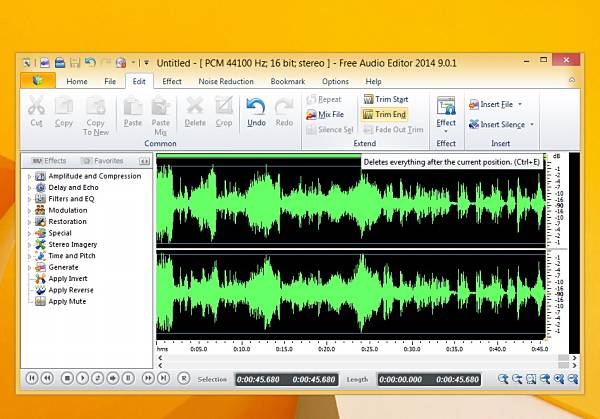Open the Insert Silence dropdown arrow
The image size is (600, 419).
click(532, 124)
